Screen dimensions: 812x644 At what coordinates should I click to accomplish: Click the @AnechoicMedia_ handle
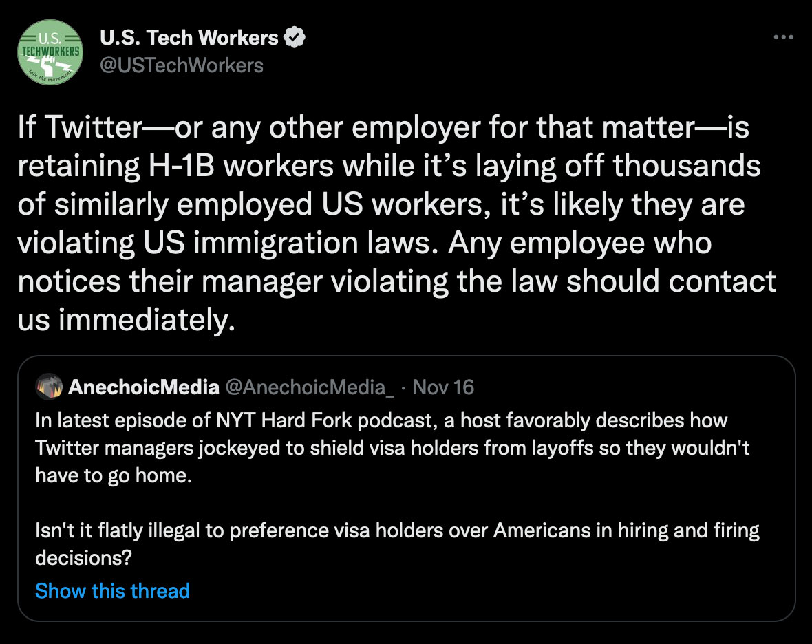tap(310, 387)
